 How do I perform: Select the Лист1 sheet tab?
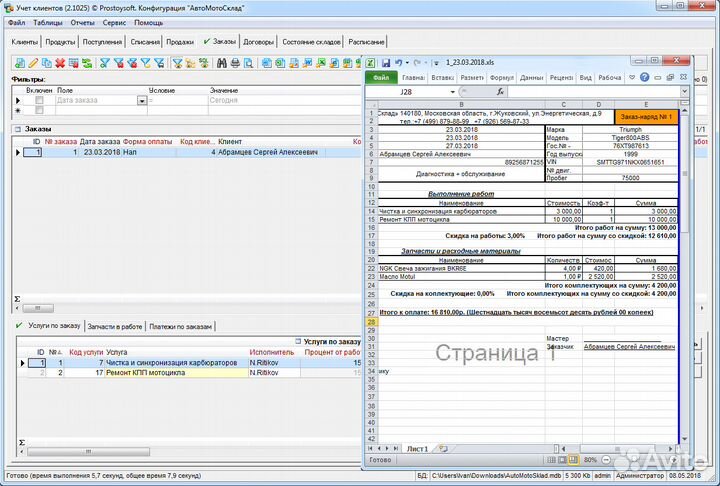[x=416, y=448]
